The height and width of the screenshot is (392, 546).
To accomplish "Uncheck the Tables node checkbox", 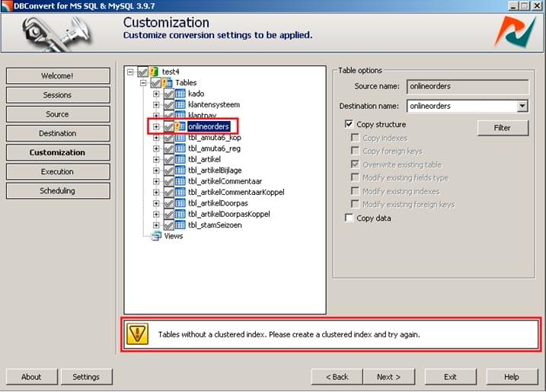I will point(155,83).
